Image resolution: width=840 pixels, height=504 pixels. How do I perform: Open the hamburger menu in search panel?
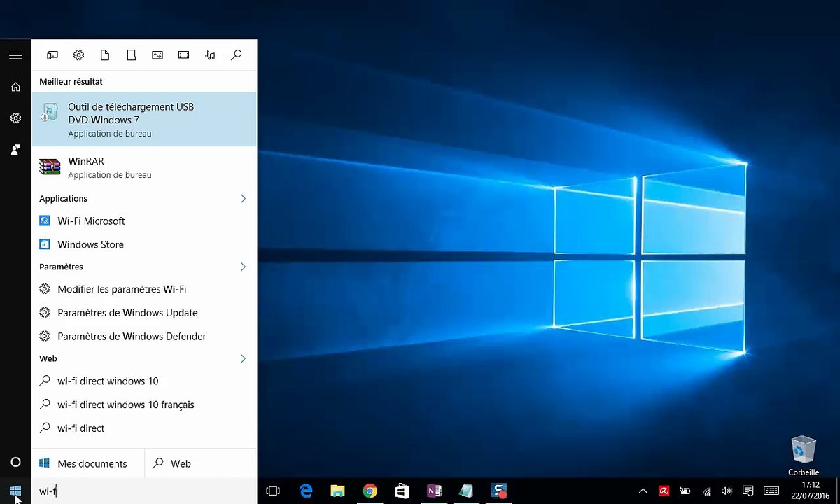[15, 55]
